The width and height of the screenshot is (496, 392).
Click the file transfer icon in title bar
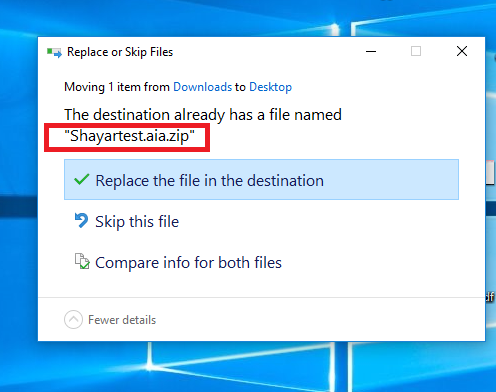54,52
